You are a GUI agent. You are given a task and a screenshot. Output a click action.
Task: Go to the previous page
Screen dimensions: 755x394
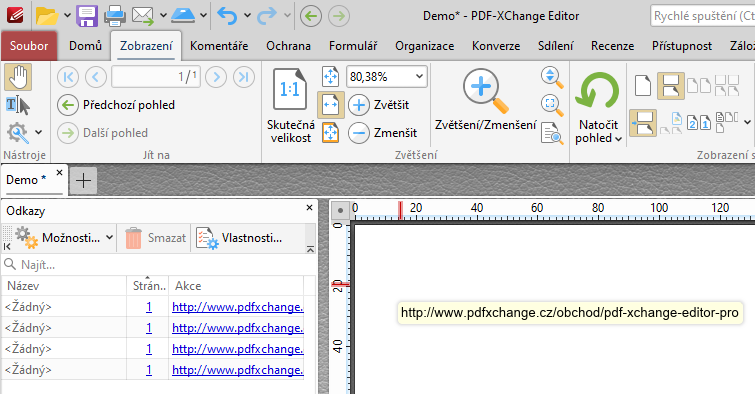tap(95, 77)
